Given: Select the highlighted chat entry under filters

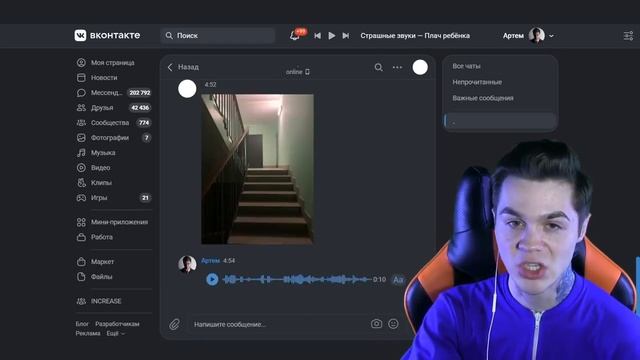Looking at the screenshot, I should tap(500, 121).
